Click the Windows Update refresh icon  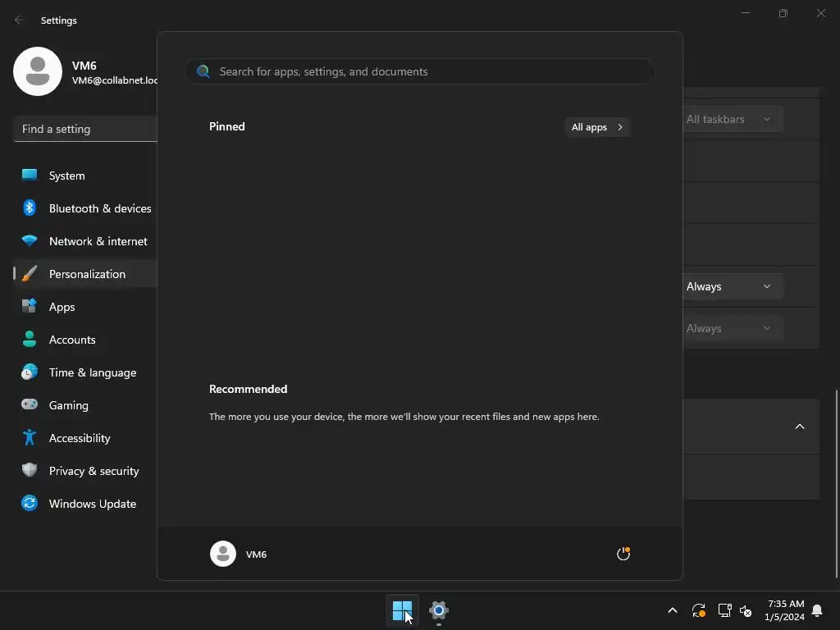pos(30,503)
